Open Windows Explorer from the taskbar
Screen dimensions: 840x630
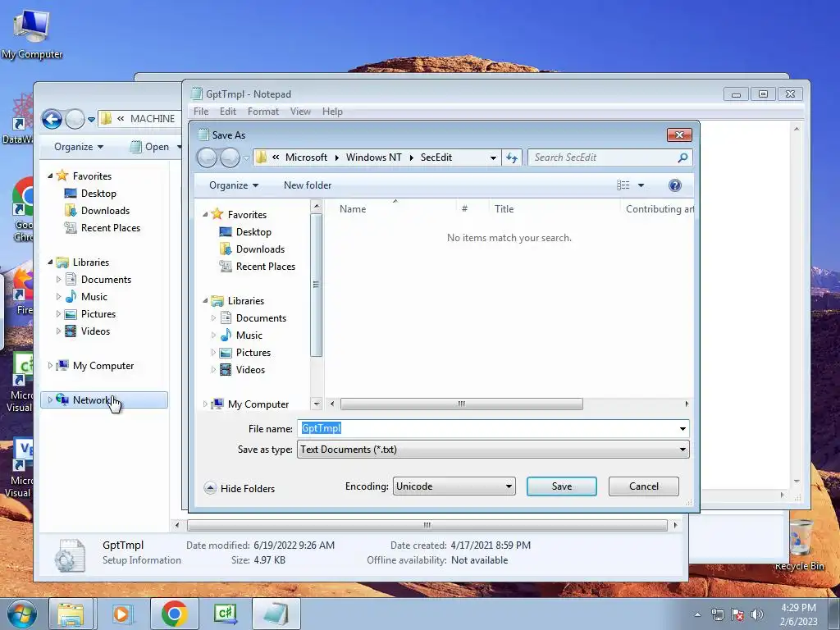click(x=71, y=614)
